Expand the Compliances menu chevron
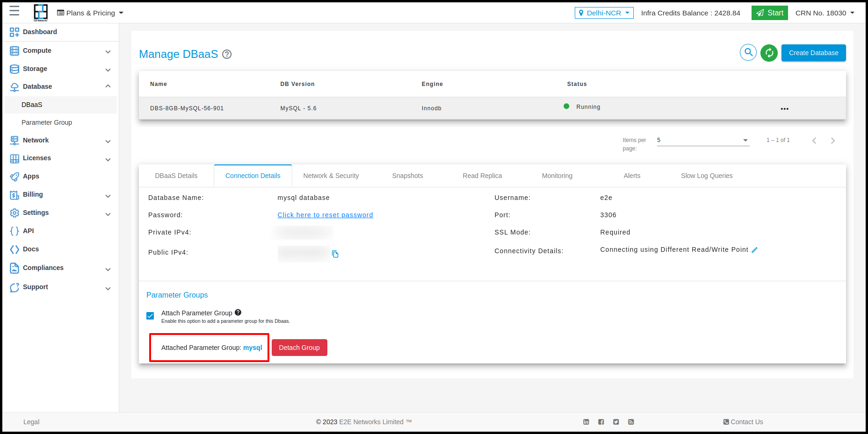Viewport: 868px width, 434px height. pyautogui.click(x=108, y=269)
